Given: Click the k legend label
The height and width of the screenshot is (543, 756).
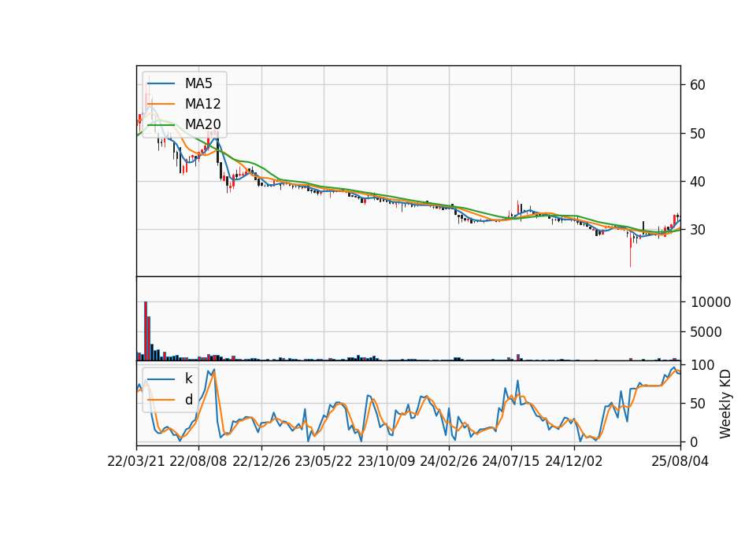Looking at the screenshot, I should (x=188, y=379).
